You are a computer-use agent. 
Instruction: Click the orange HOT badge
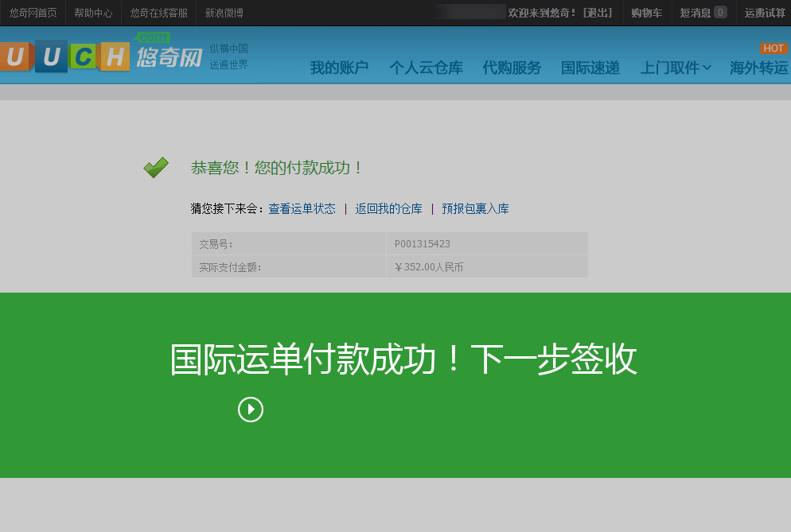point(773,49)
